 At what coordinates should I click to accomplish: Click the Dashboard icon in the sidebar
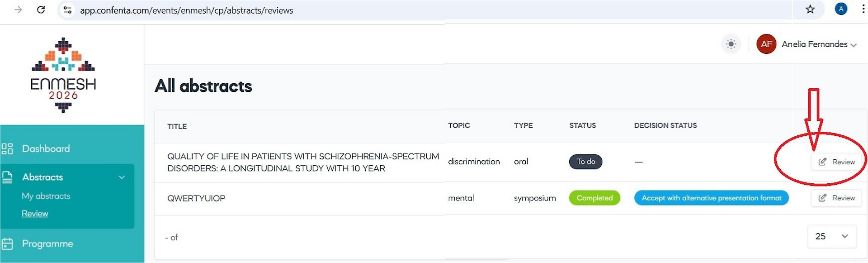point(8,148)
